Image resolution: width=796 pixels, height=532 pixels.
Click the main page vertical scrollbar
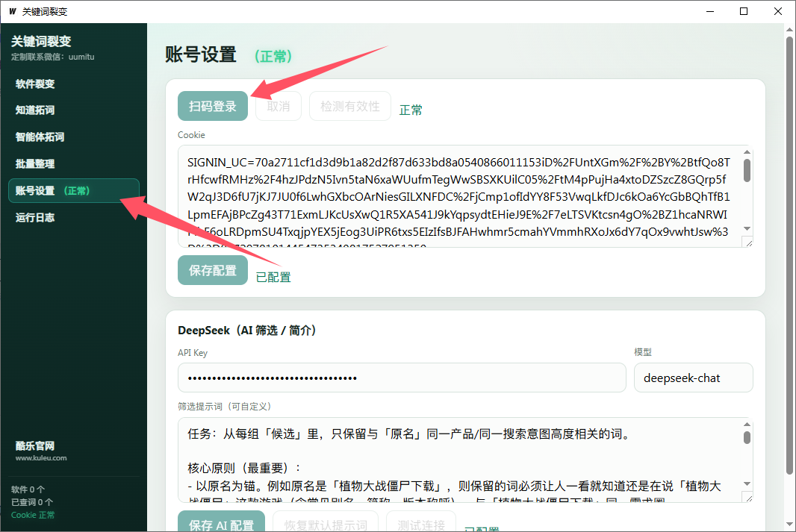[789, 256]
